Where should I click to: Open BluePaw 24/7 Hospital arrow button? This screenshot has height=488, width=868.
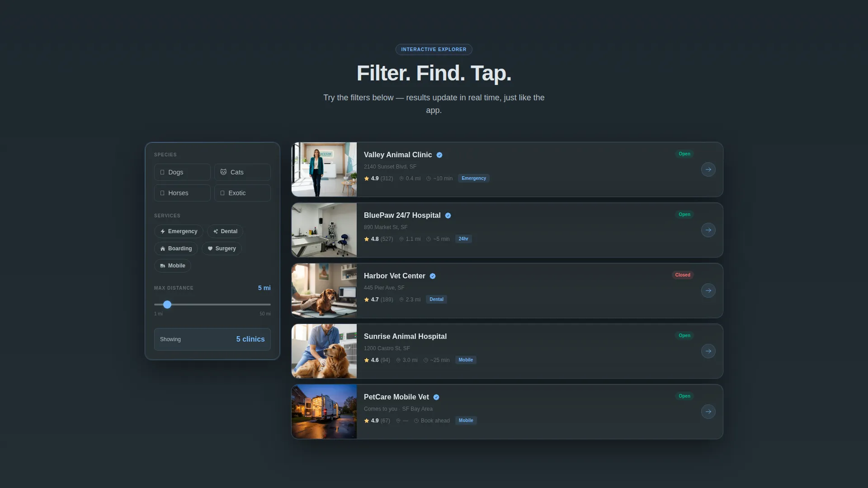click(x=708, y=230)
